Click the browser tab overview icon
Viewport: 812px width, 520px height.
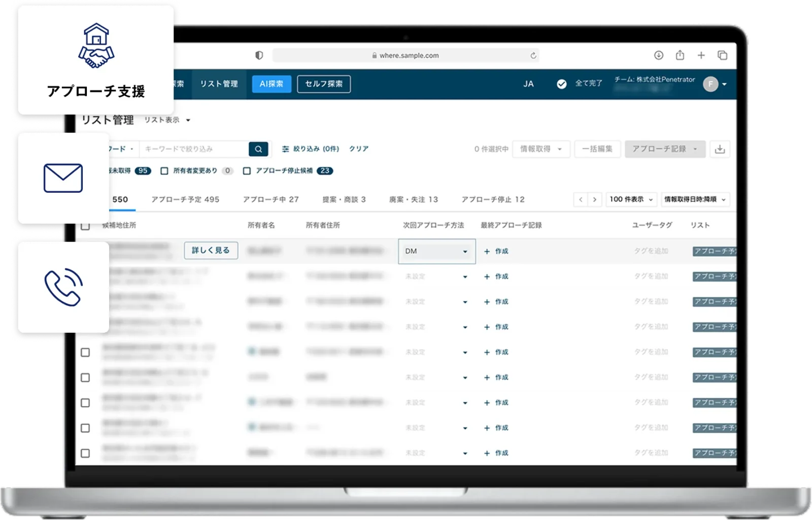coord(722,55)
